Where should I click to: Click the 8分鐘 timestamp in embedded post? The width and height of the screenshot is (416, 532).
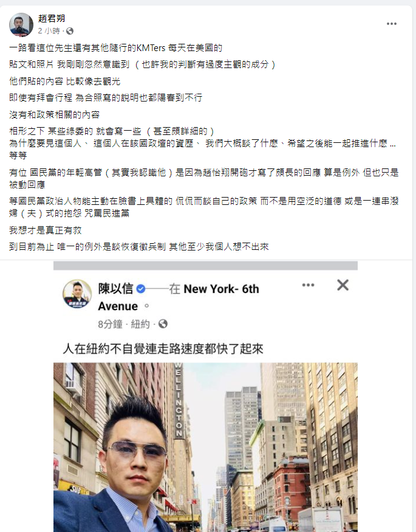click(110, 324)
